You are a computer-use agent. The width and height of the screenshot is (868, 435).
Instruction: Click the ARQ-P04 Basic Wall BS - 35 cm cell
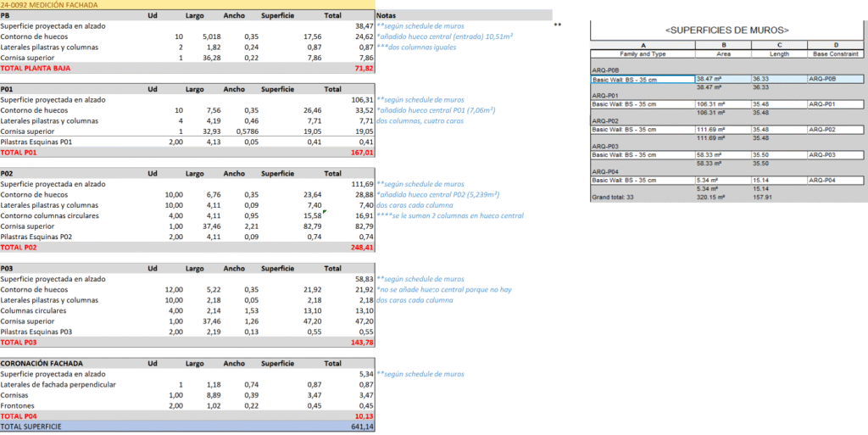(643, 180)
